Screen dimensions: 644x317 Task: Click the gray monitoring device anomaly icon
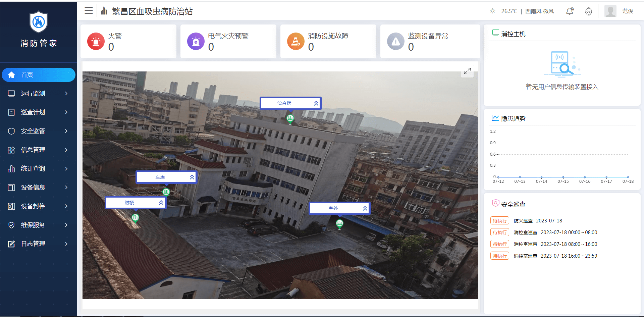point(396,41)
